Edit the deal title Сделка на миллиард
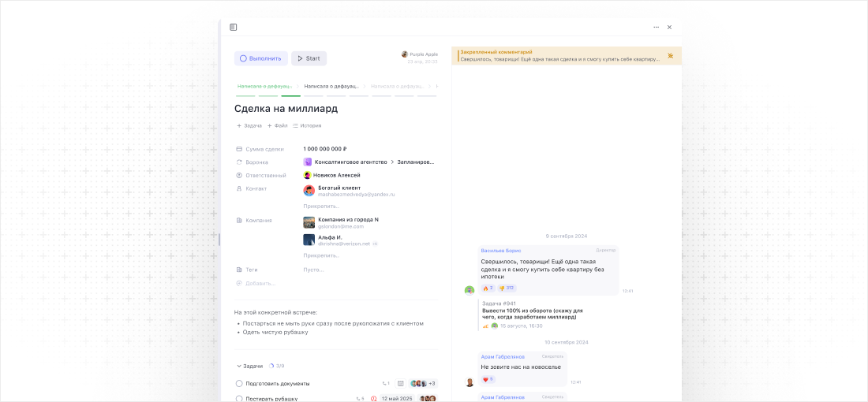Image resolution: width=868 pixels, height=402 pixels. 286,108
